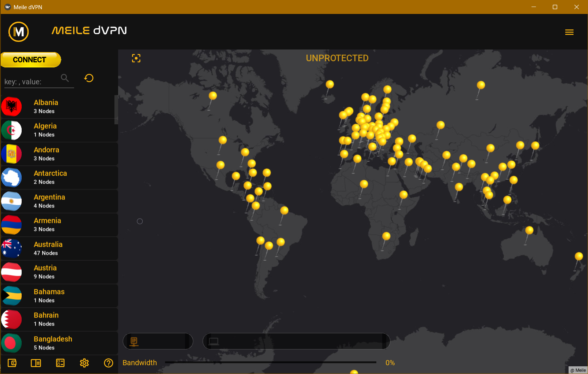
Task: Click the Japan map pin
Action: (535, 146)
